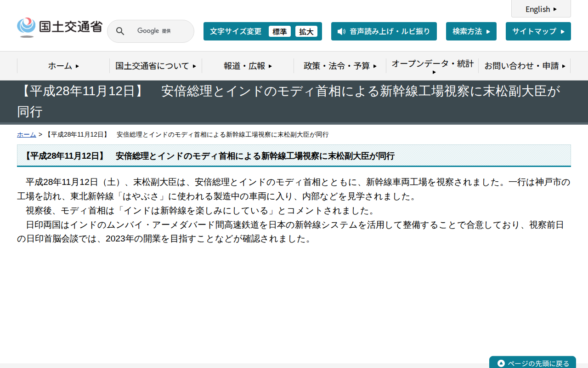Set text size to 標準
The image size is (588, 368).
pyautogui.click(x=280, y=31)
